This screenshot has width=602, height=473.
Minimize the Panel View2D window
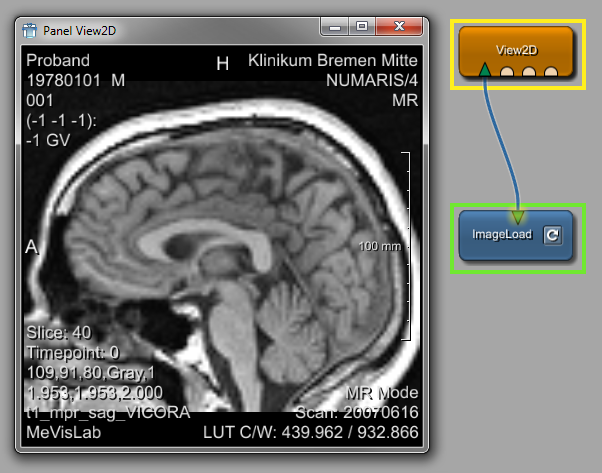coord(337,27)
